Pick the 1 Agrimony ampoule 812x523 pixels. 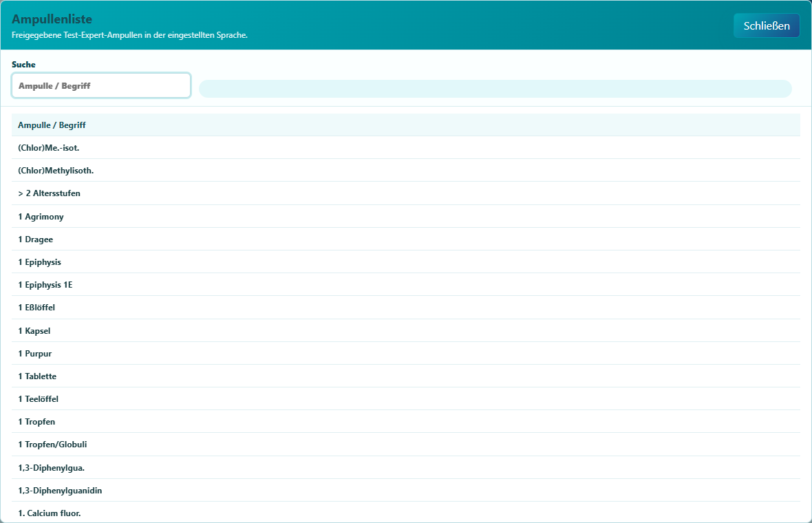click(x=406, y=217)
